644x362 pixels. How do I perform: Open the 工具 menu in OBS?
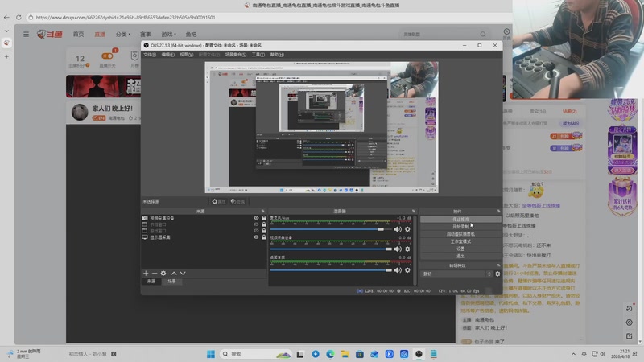[x=258, y=55]
